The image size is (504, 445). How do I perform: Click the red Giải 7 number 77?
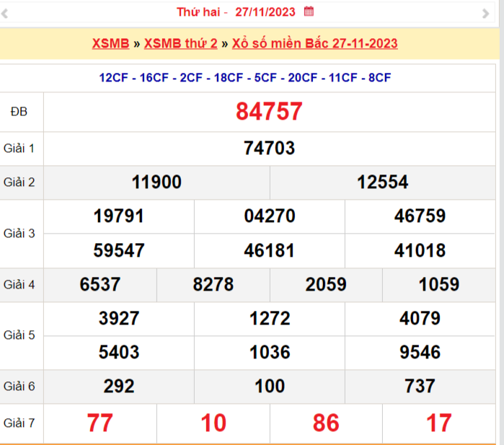point(100,423)
